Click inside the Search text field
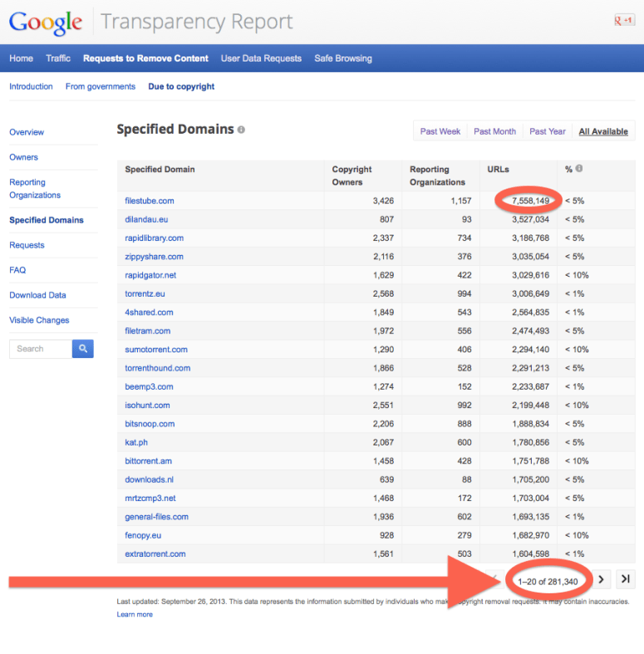The width and height of the screenshot is (644, 654). [40, 349]
